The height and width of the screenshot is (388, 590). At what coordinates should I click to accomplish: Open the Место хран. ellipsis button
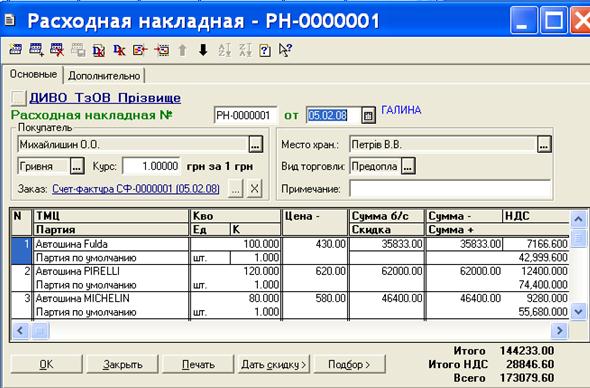point(544,144)
